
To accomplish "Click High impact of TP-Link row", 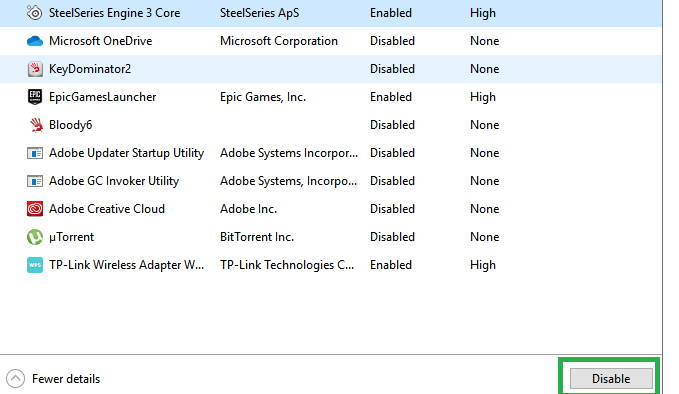I will coord(483,265).
